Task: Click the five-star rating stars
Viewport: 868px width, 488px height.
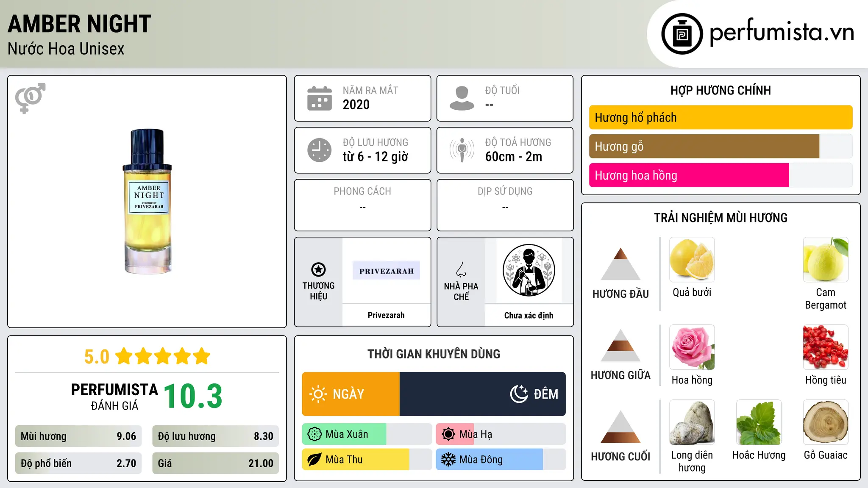Action: point(163,356)
